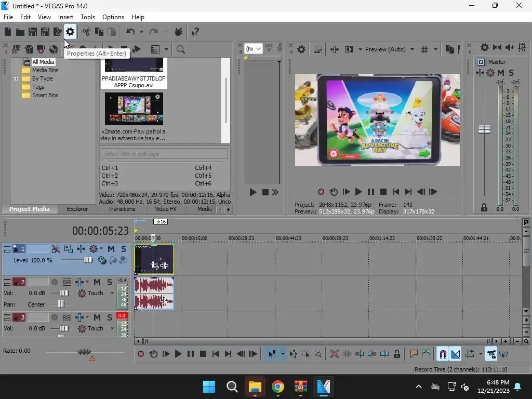The width and height of the screenshot is (532, 399).
Task: Insert a region with the region icon
Action: tap(426, 354)
